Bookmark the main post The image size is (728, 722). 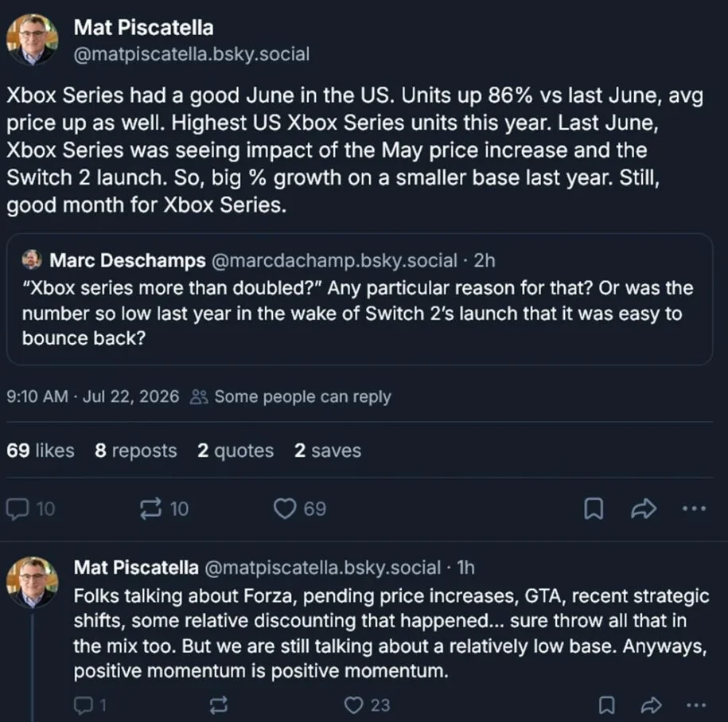pyautogui.click(x=594, y=509)
